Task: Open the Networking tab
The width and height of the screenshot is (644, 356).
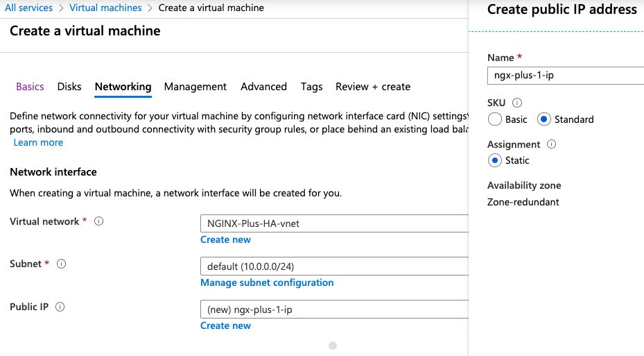Action: (x=123, y=87)
